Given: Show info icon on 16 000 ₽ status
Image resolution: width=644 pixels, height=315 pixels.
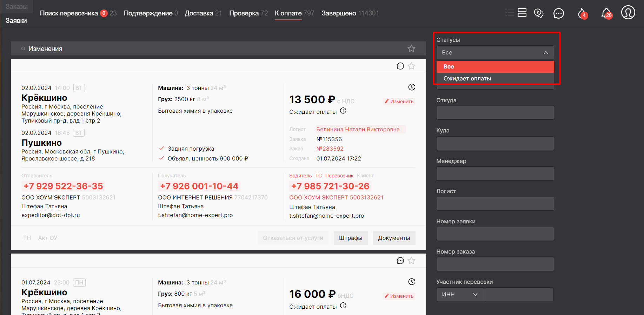Looking at the screenshot, I should point(343,306).
